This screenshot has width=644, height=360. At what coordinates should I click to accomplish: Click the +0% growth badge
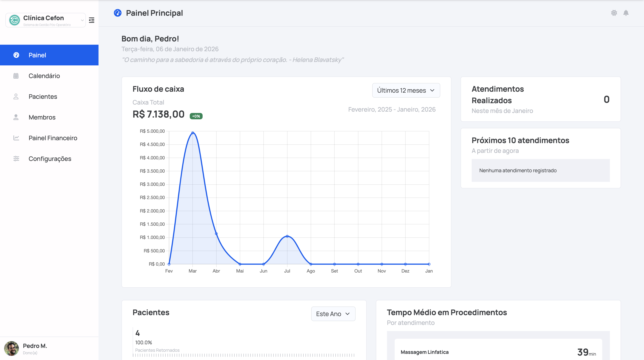(196, 116)
